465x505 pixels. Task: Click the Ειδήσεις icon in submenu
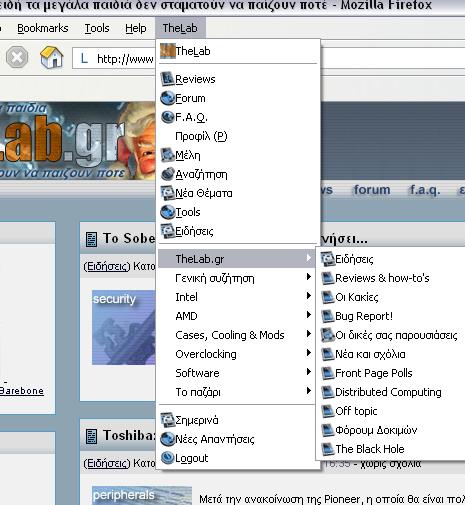[328, 259]
